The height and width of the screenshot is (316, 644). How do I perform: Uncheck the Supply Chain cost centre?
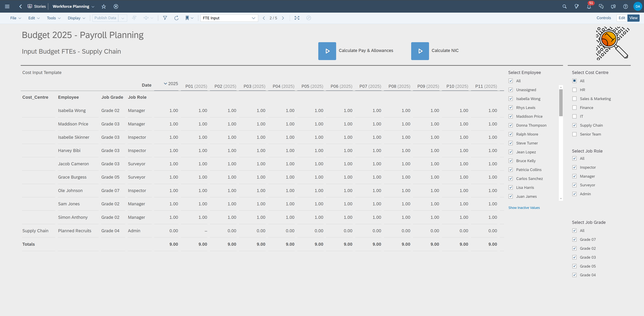pos(574,125)
